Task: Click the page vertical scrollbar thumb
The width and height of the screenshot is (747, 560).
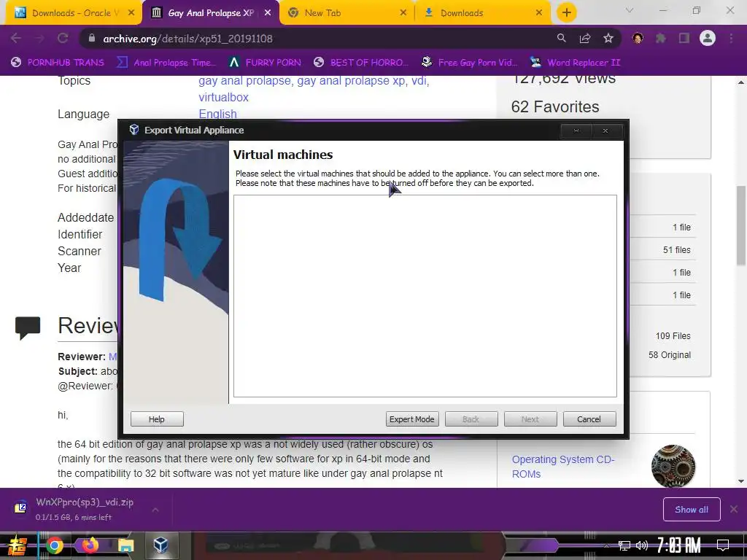Action: click(741, 226)
